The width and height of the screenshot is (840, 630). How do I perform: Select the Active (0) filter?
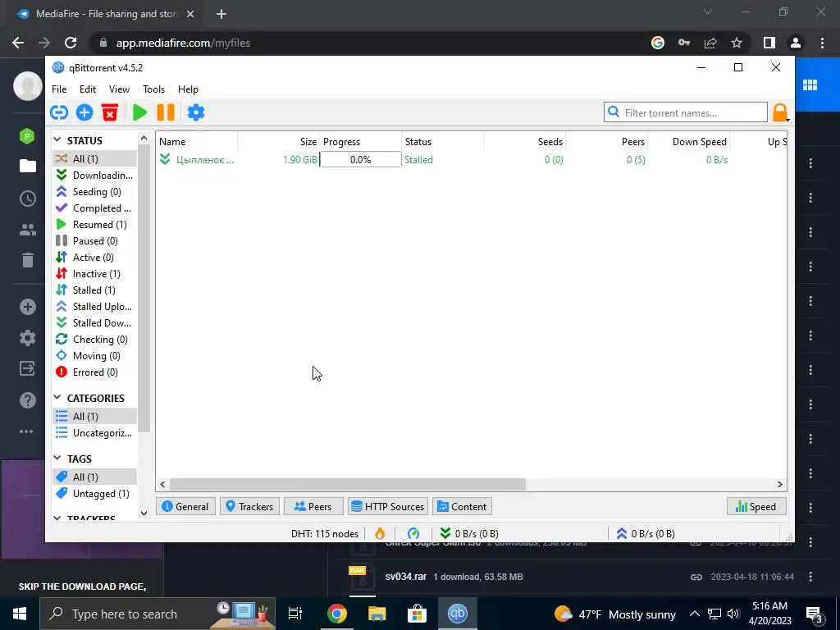[x=95, y=257]
